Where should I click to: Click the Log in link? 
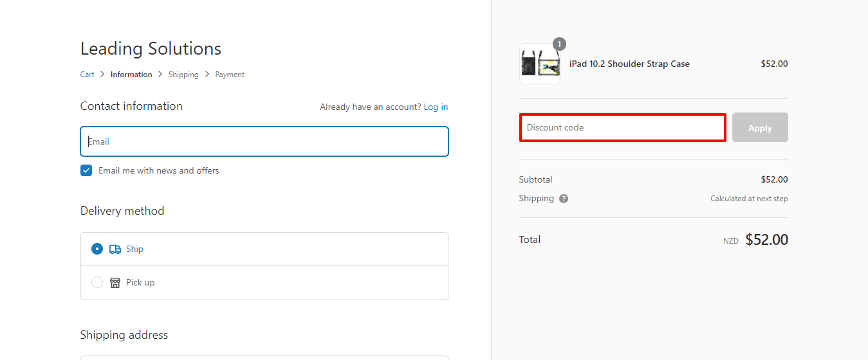(436, 107)
